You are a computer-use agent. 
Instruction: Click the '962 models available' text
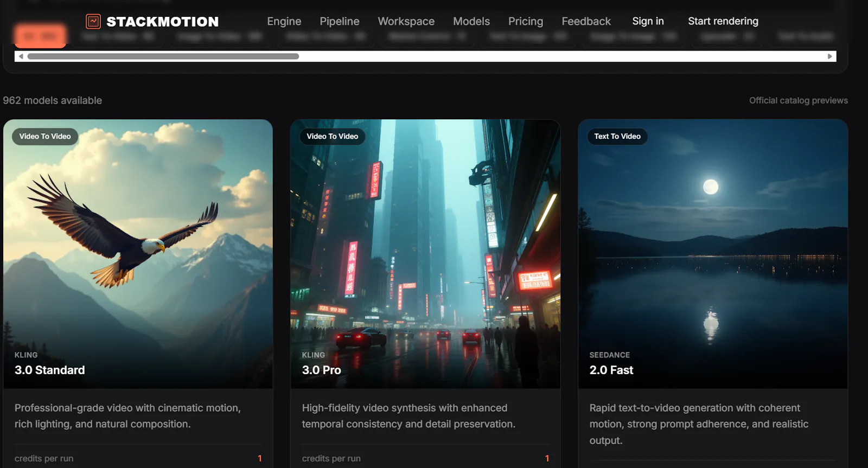tap(52, 100)
